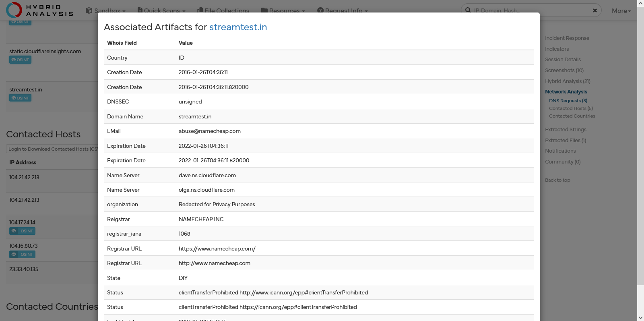Image resolution: width=644 pixels, height=321 pixels.
Task: Clear the search field with the X icon
Action: [x=594, y=10]
